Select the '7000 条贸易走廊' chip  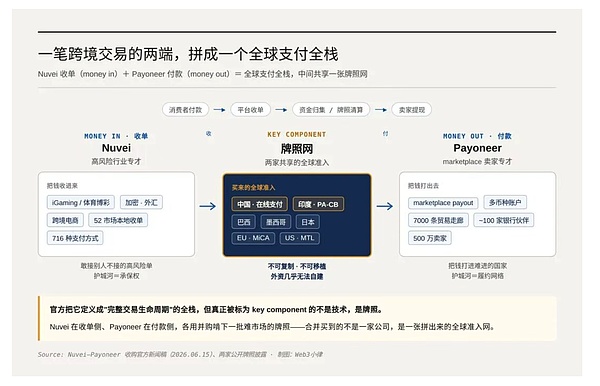[x=438, y=220]
